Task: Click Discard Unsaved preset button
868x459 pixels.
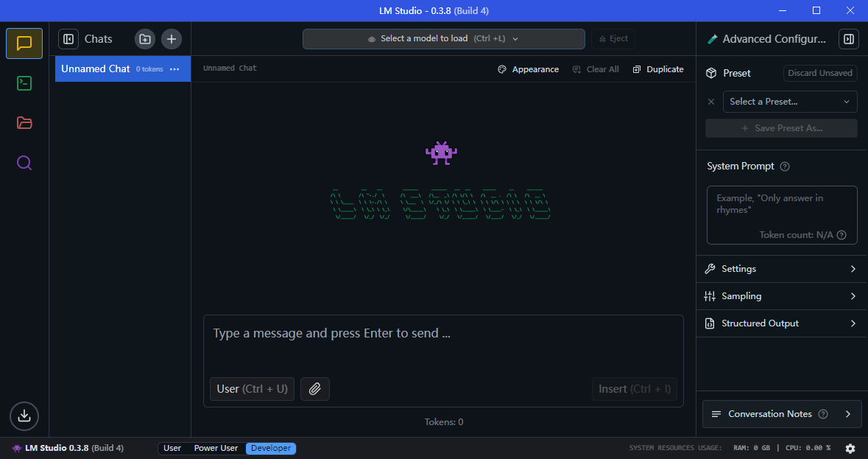Action: pos(820,73)
